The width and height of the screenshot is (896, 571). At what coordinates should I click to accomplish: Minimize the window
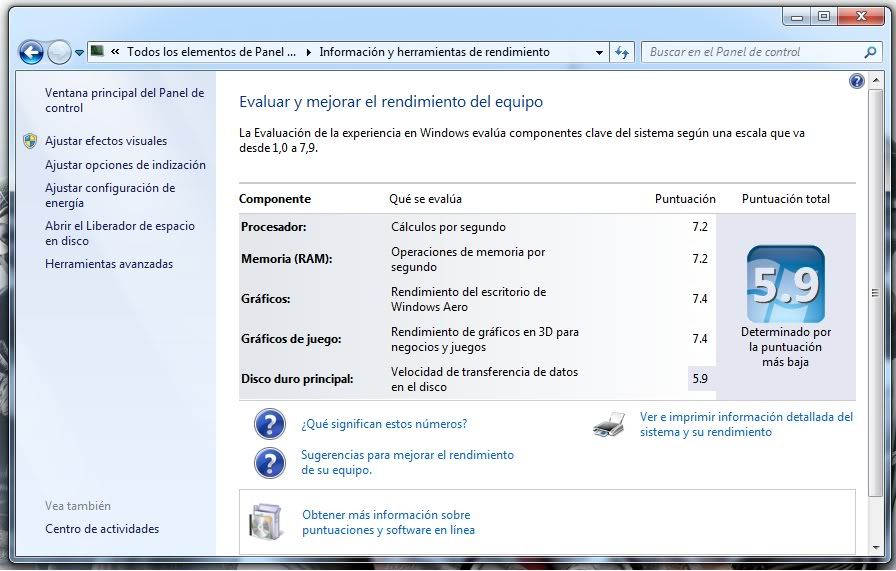797,17
